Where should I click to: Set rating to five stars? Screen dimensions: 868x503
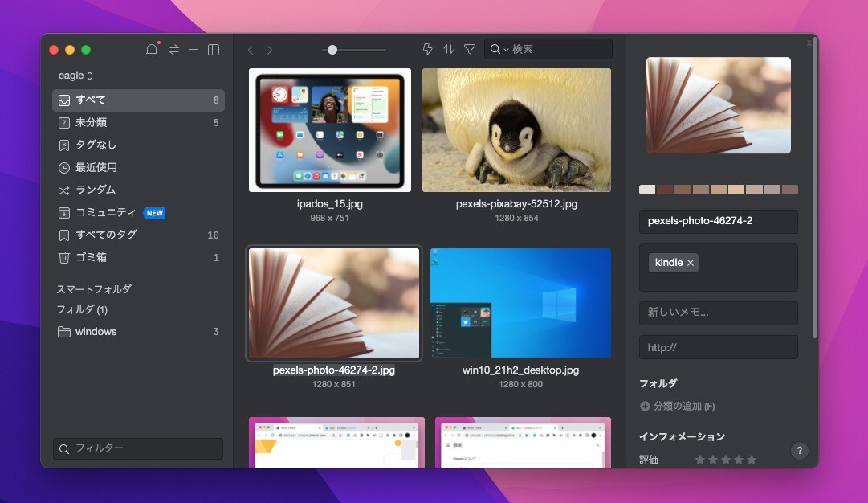(752, 460)
